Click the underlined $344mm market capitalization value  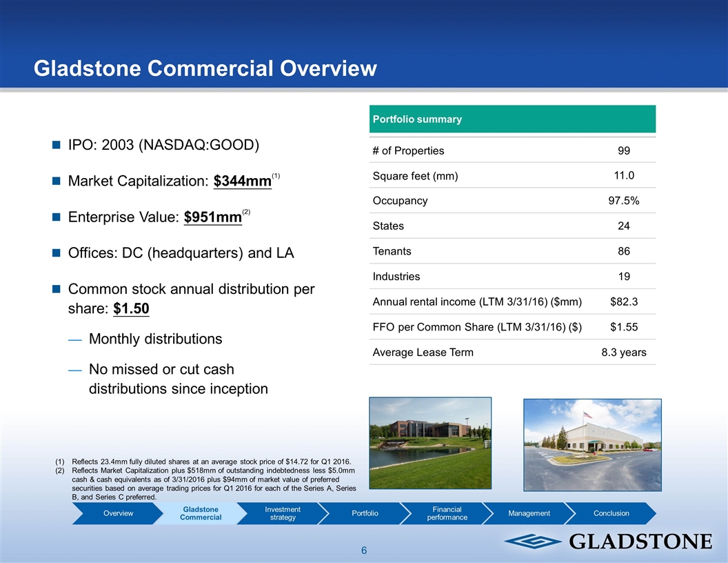[x=242, y=181]
